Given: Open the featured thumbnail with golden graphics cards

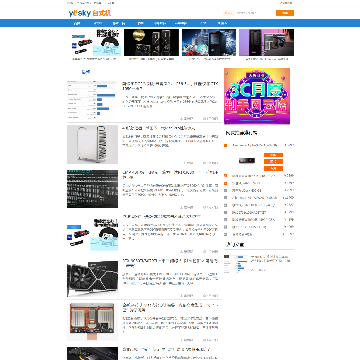Looking at the screenshot, I should pos(151,42).
